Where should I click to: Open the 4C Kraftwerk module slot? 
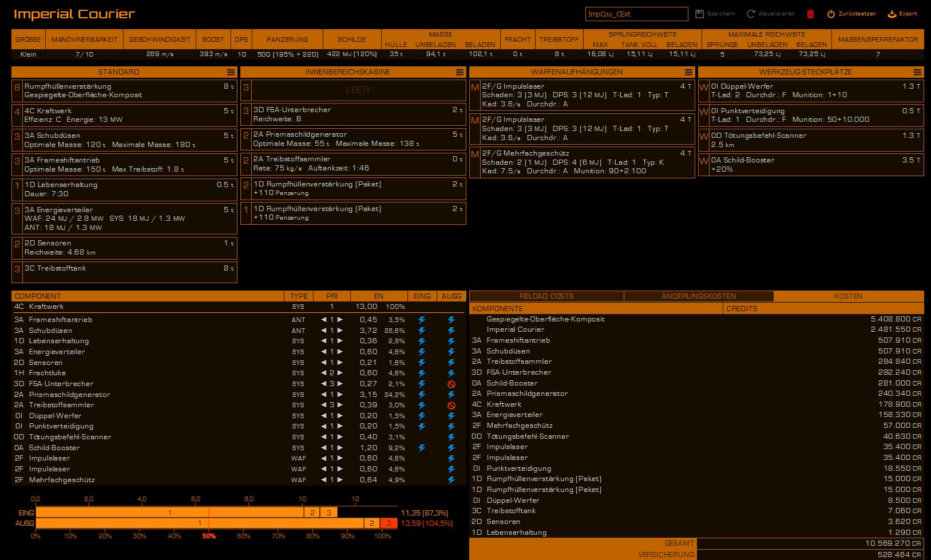tap(124, 115)
